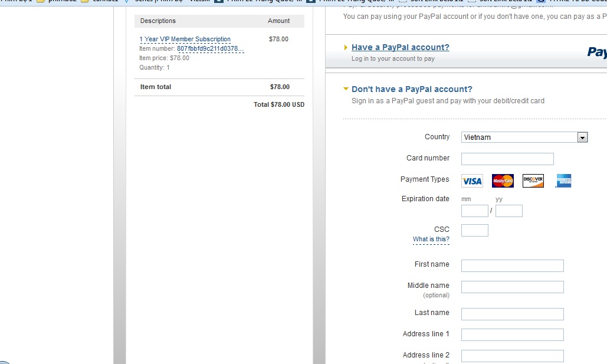
Task: Click the Descriptions column header
Action: click(158, 21)
